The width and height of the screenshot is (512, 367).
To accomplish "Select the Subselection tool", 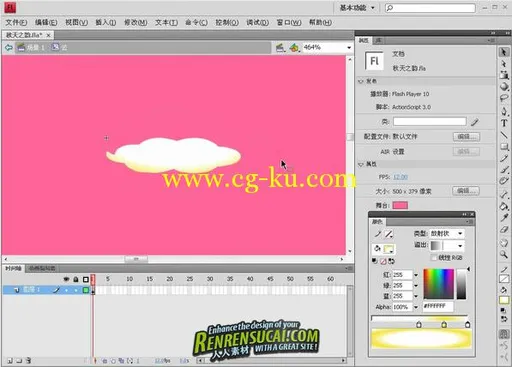I will coord(504,64).
